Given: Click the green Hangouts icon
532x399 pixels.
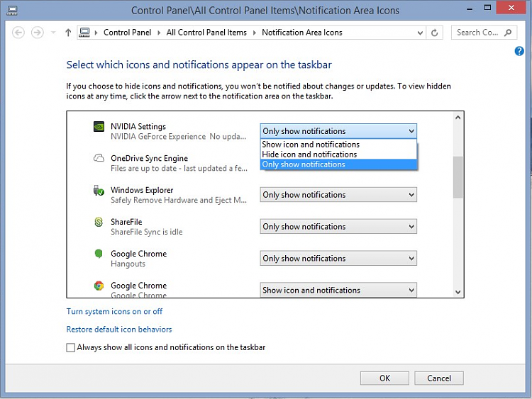Looking at the screenshot, I should [99, 254].
